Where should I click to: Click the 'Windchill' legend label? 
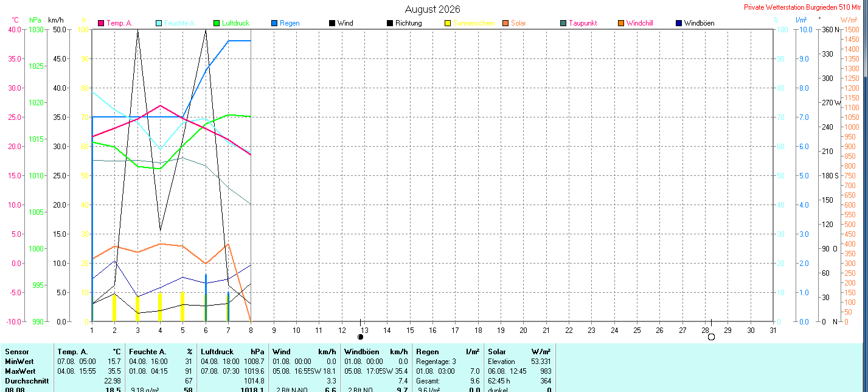click(640, 23)
